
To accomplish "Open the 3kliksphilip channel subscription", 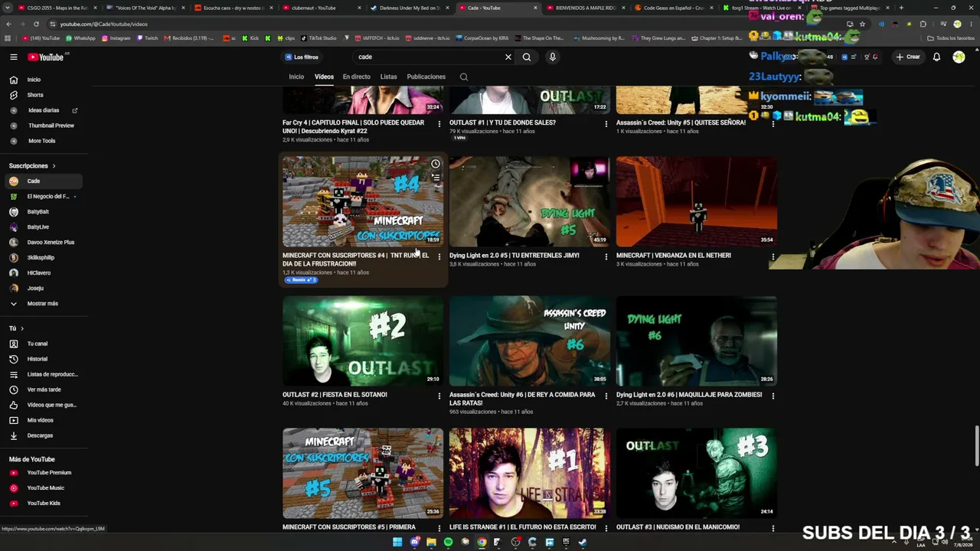I will [x=42, y=257].
